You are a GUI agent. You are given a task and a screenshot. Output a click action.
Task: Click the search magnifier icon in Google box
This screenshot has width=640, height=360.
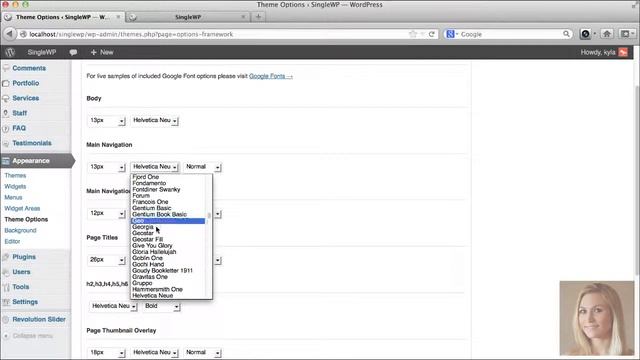[x=566, y=34]
